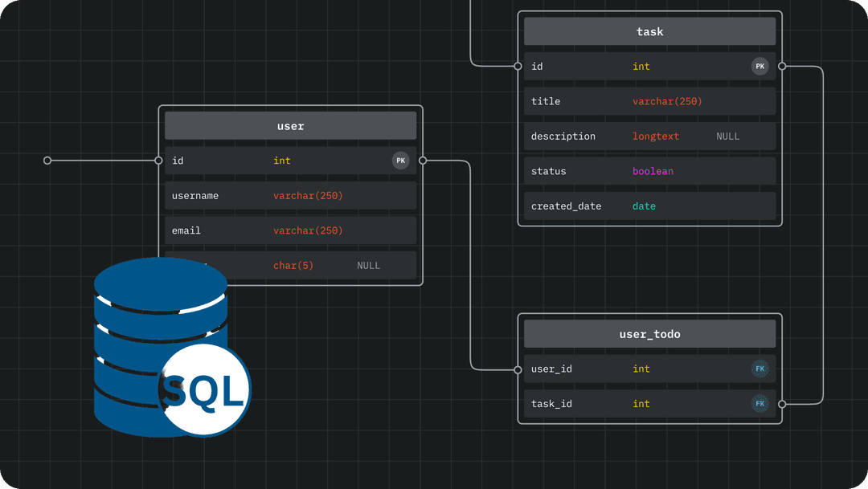Select the title column name
This screenshot has width=868, height=489.
(546, 101)
